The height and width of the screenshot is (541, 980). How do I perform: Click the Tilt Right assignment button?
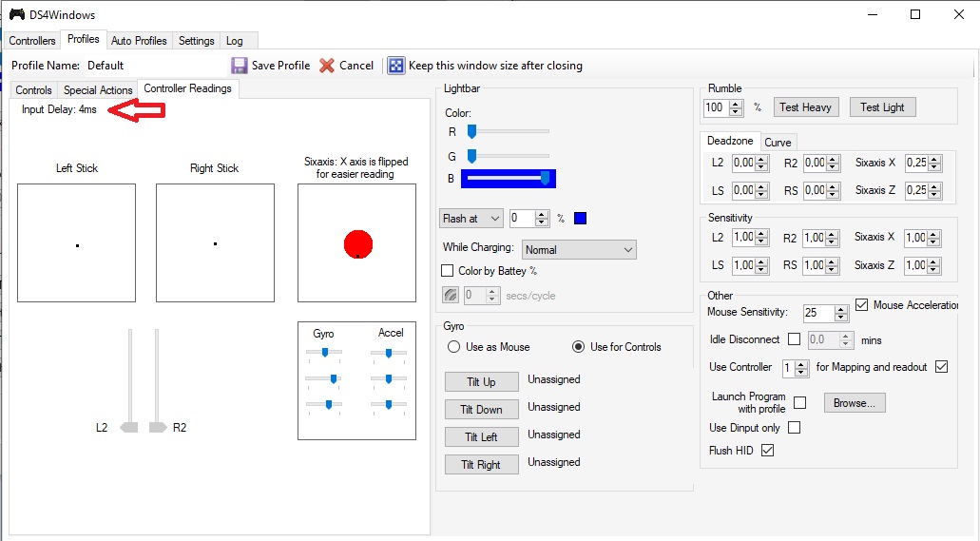pos(481,465)
